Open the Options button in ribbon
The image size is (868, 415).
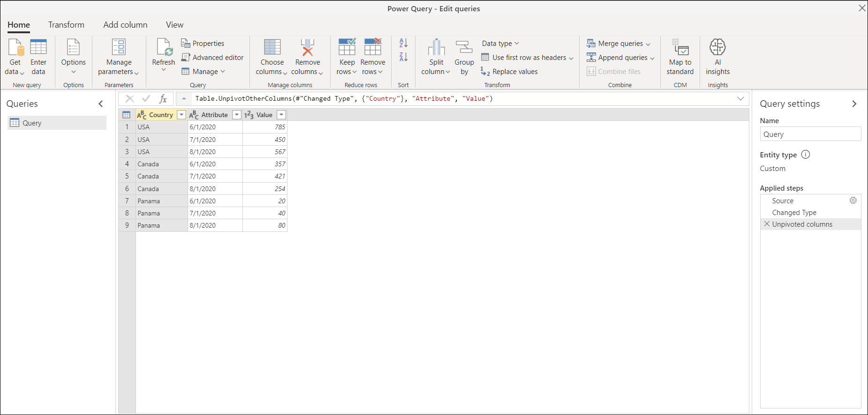[74, 57]
